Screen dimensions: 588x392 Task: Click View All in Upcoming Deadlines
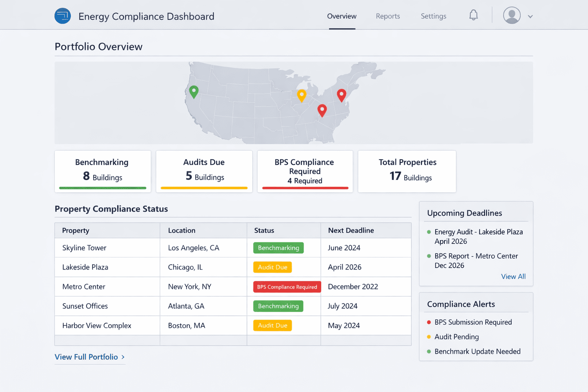tap(513, 276)
